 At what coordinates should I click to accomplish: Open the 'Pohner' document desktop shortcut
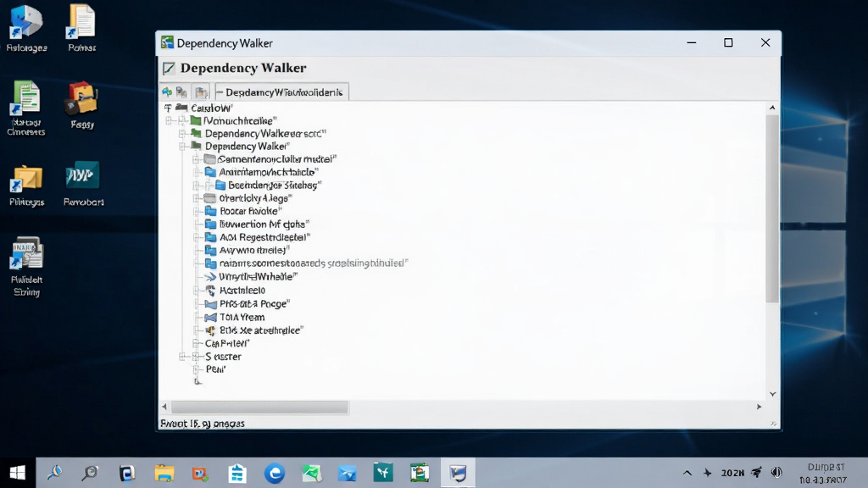pyautogui.click(x=82, y=29)
